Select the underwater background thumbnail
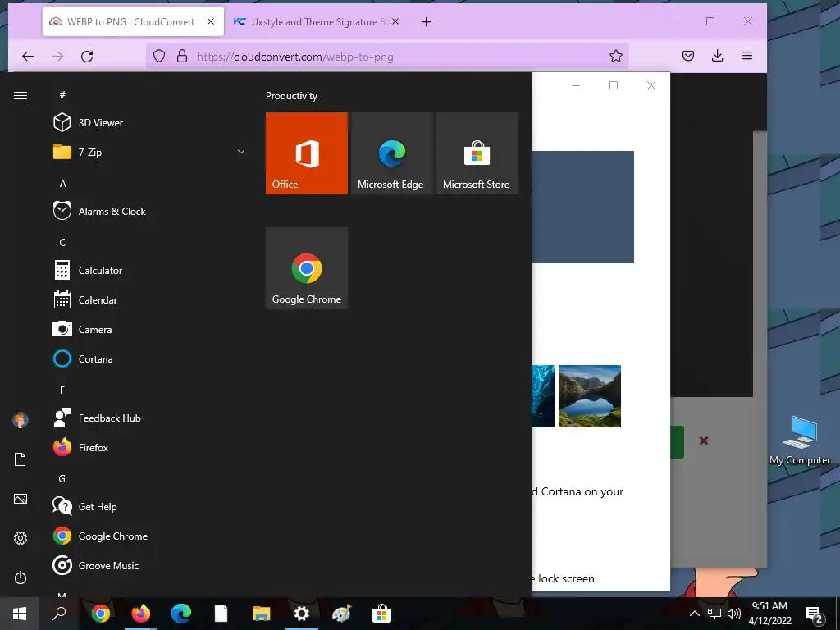This screenshot has height=630, width=840. tap(543, 396)
